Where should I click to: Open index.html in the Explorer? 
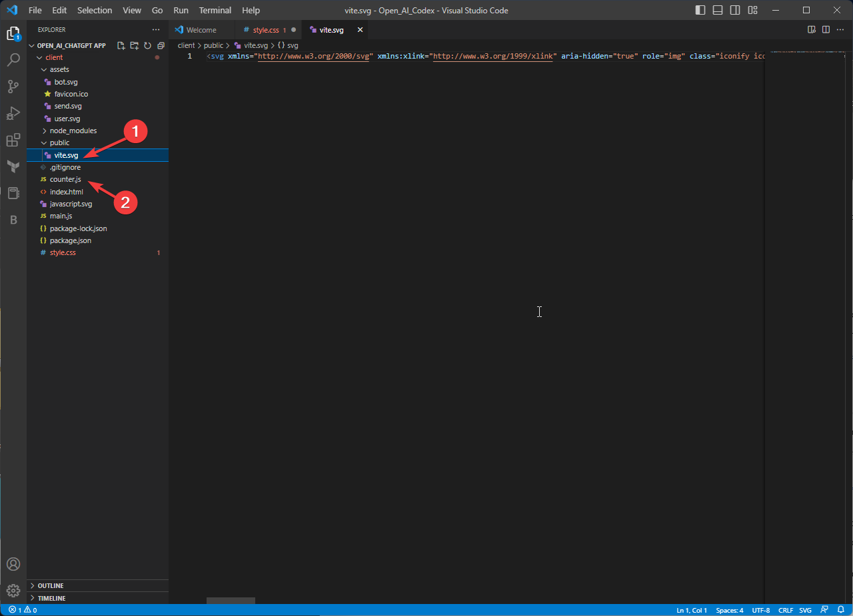click(67, 192)
